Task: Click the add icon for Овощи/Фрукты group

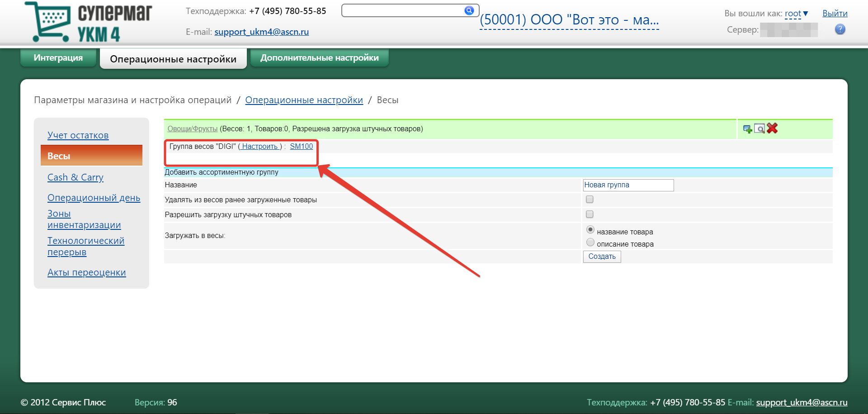Action: (748, 129)
